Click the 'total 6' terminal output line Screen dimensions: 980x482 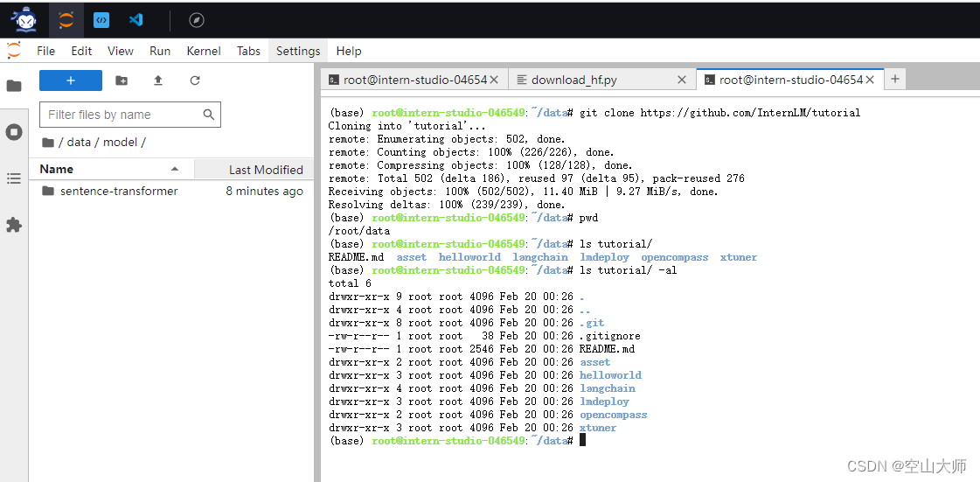[350, 283]
